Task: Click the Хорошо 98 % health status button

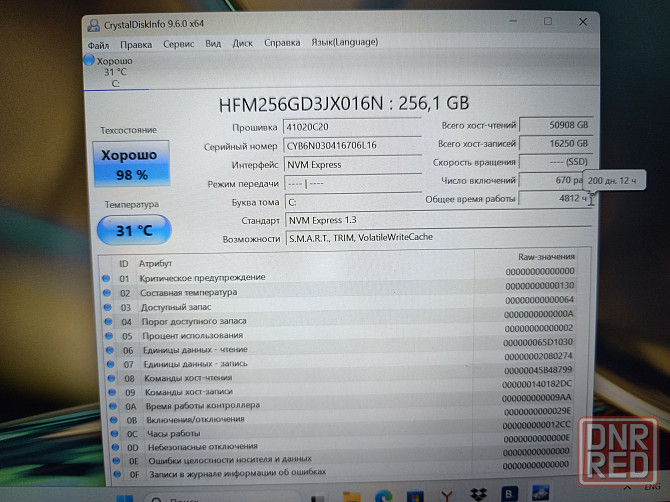Action: 131,164
